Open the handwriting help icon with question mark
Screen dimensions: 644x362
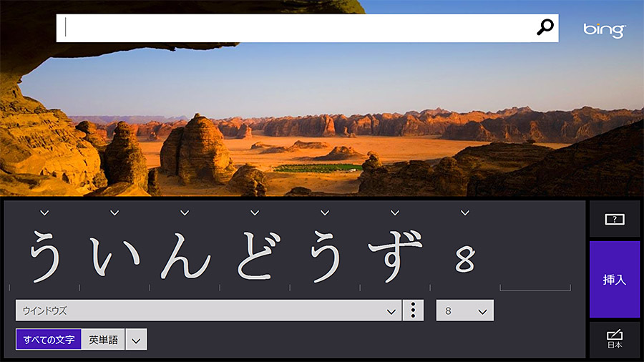coord(615,220)
